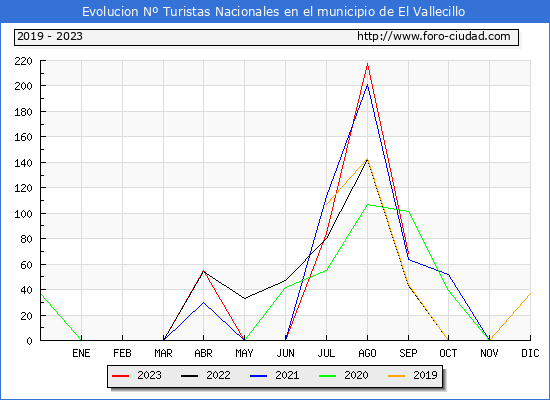550x400 pixels.
Task: Click the red 2023 peak point in AGO
Action: [x=367, y=64]
